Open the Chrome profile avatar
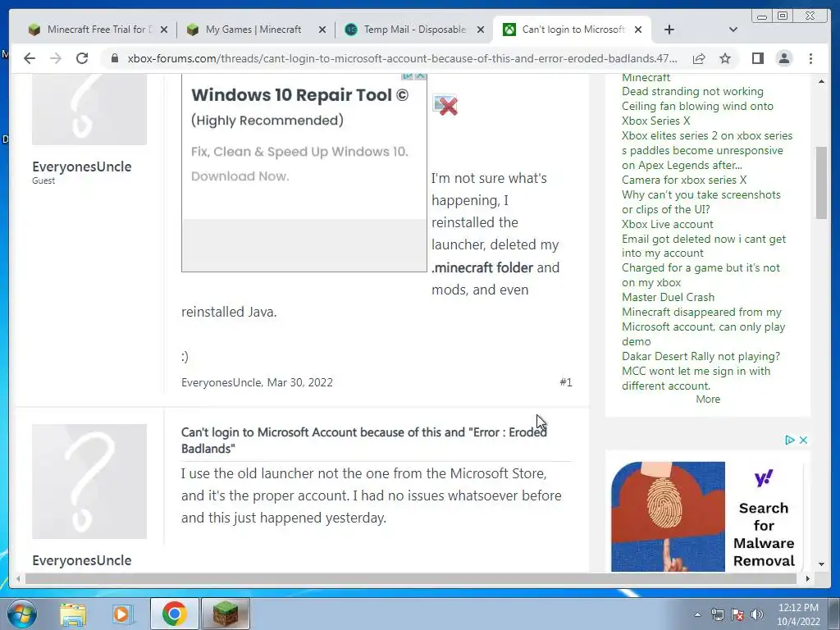This screenshot has width=840, height=630. [x=783, y=58]
